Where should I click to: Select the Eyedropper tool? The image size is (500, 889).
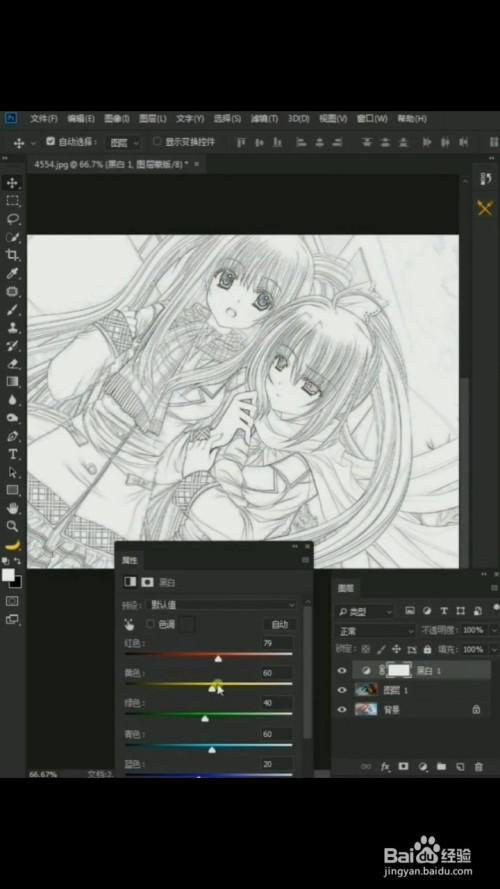[12, 274]
